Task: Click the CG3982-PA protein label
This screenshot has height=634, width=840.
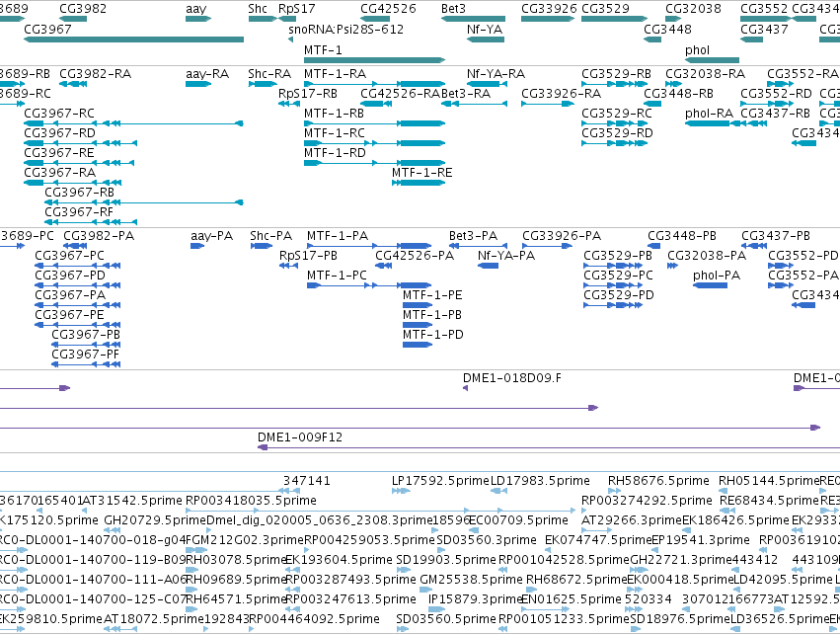Action: click(x=99, y=236)
